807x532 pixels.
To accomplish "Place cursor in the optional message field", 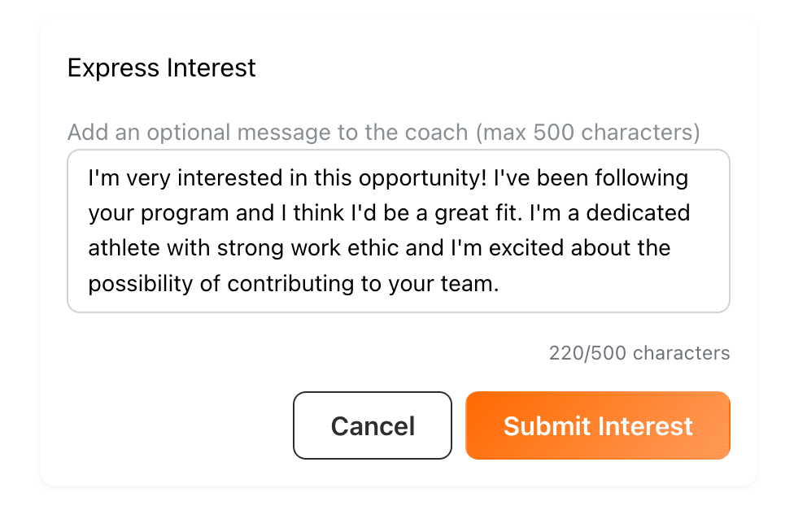I will tap(399, 230).
